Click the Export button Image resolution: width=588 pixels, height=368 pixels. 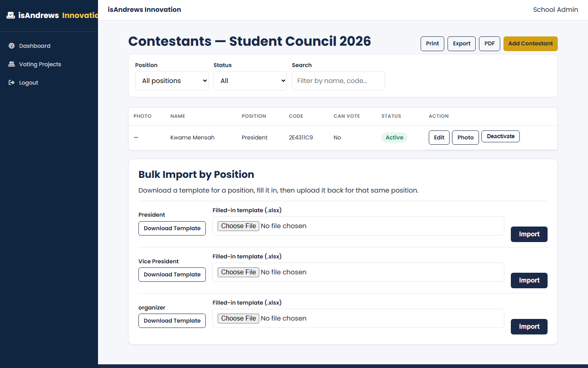point(461,44)
